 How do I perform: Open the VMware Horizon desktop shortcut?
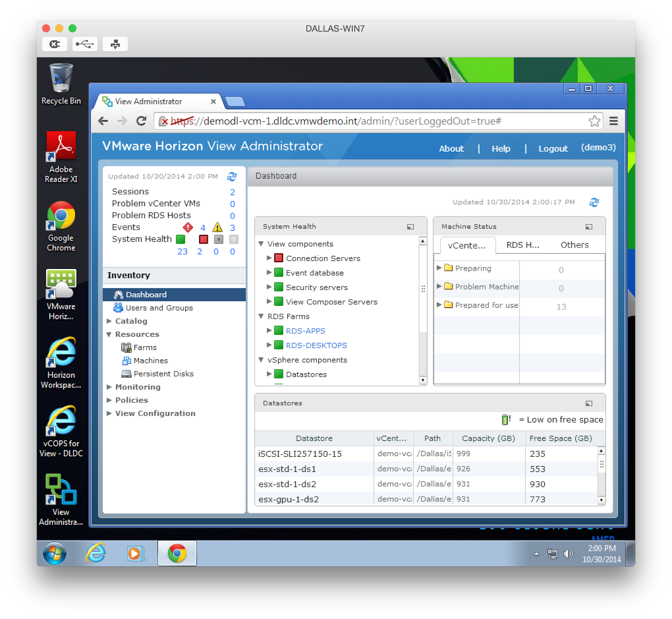pyautogui.click(x=61, y=295)
